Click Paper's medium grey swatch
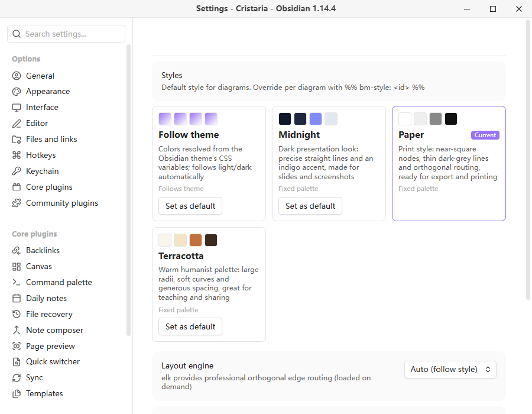Screen dimensions: 532x414 (436, 119)
